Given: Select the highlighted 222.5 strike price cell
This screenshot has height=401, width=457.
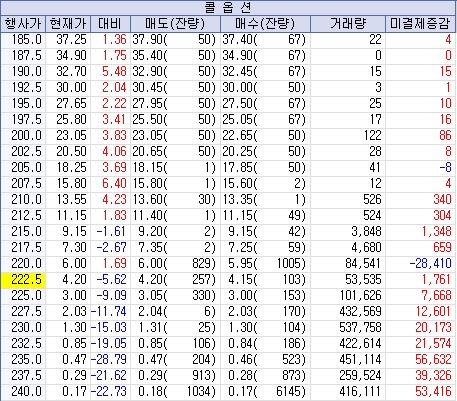Looking at the screenshot, I should coord(23,279).
